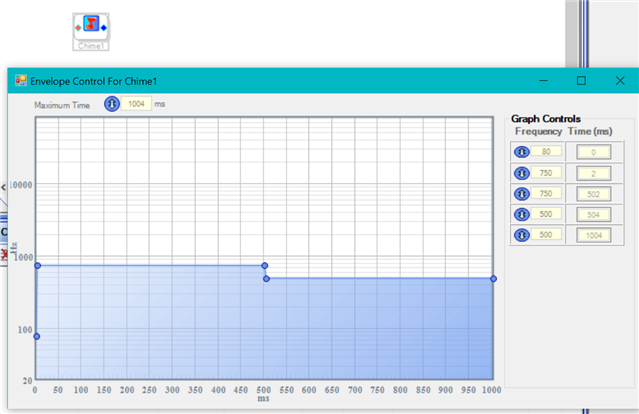Edit the 500 frequency field beside time 1004
Screen dimensions: 639x414
pyautogui.click(x=546, y=234)
